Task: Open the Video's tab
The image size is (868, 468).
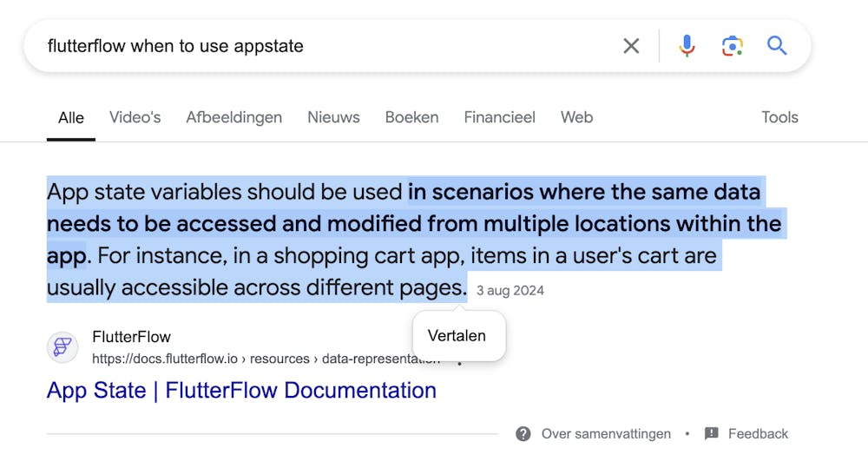Action: [135, 117]
